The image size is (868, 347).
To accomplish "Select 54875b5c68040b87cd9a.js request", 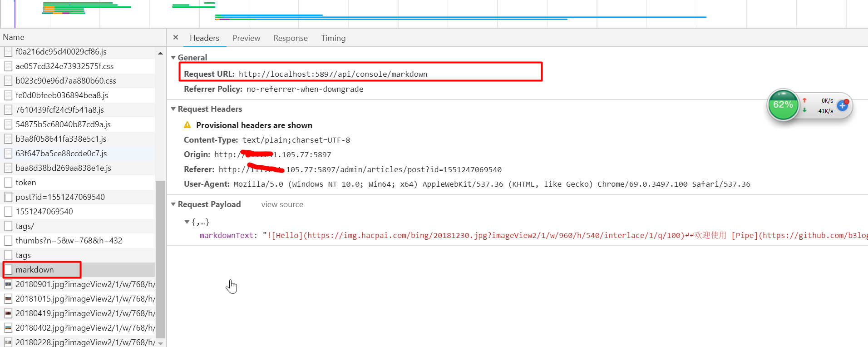I will [x=77, y=124].
